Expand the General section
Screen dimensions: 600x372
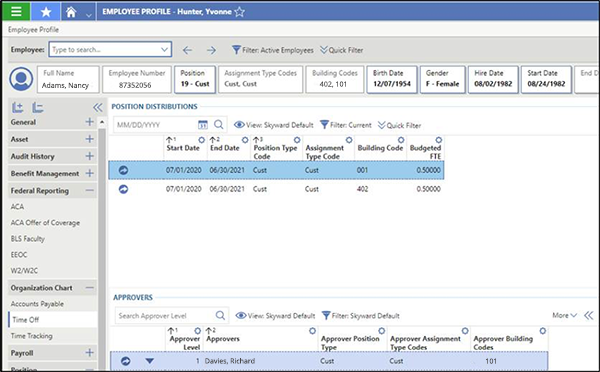pyautogui.click(x=90, y=122)
